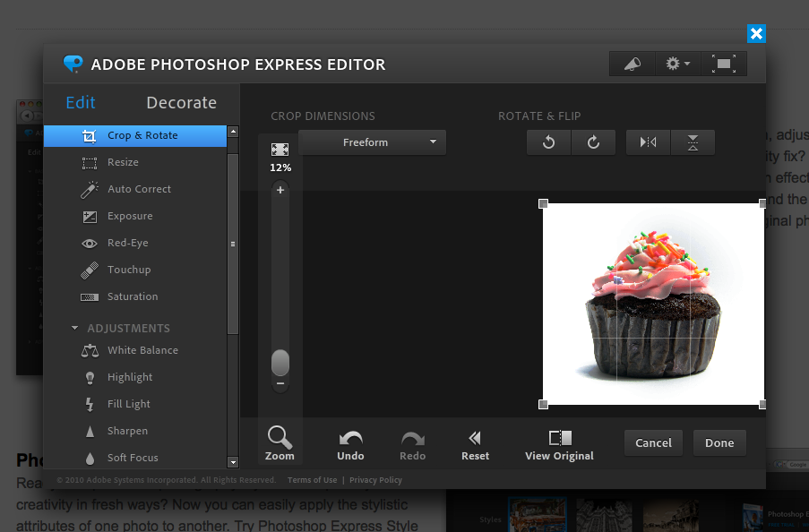Click the top-left crop handle
The width and height of the screenshot is (809, 532).
tap(543, 204)
